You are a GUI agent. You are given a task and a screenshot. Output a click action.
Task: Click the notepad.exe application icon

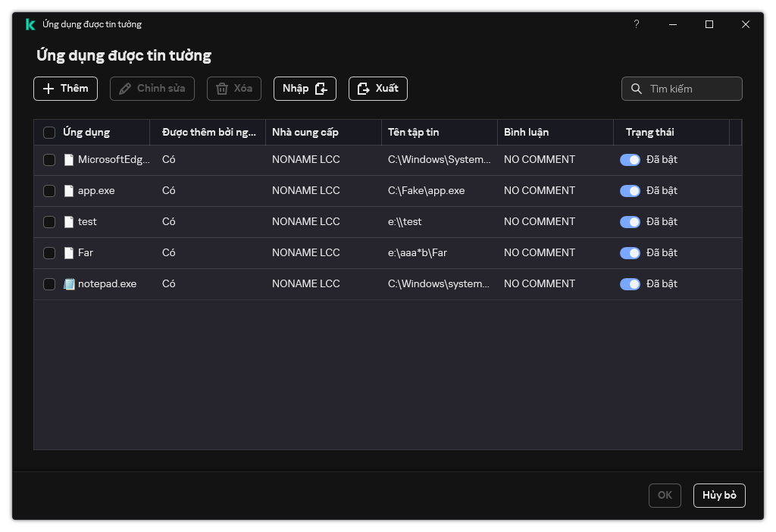[69, 284]
